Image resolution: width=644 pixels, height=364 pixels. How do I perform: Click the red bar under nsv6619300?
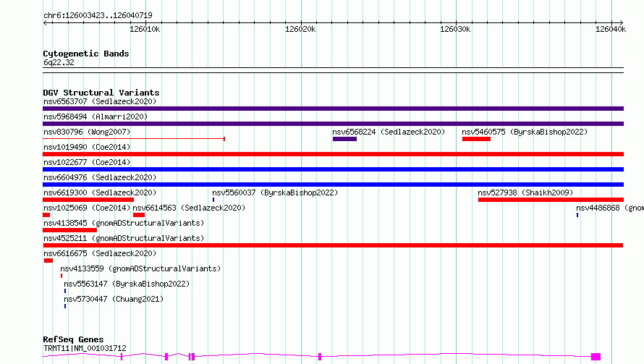click(88, 200)
